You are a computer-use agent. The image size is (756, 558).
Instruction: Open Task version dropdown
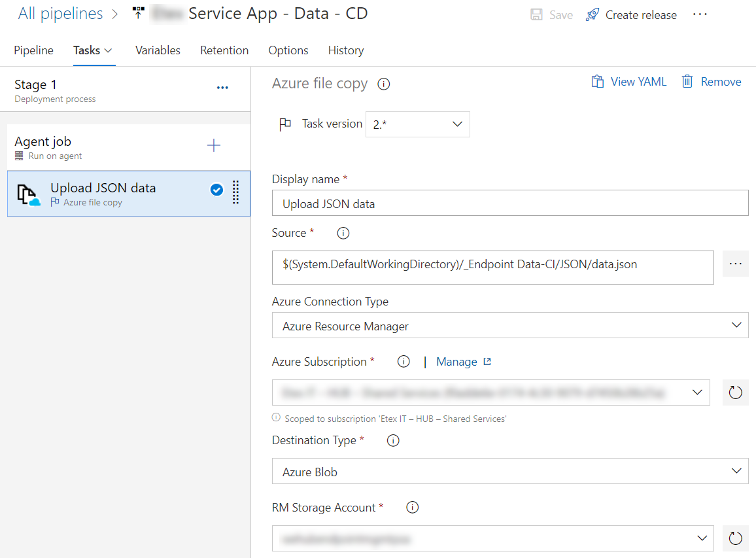tap(417, 124)
